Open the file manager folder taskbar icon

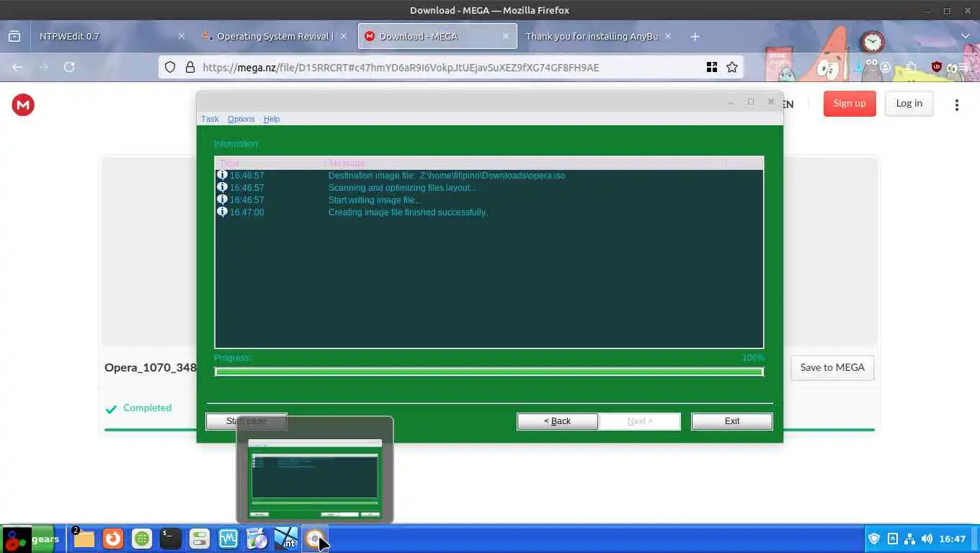(84, 539)
